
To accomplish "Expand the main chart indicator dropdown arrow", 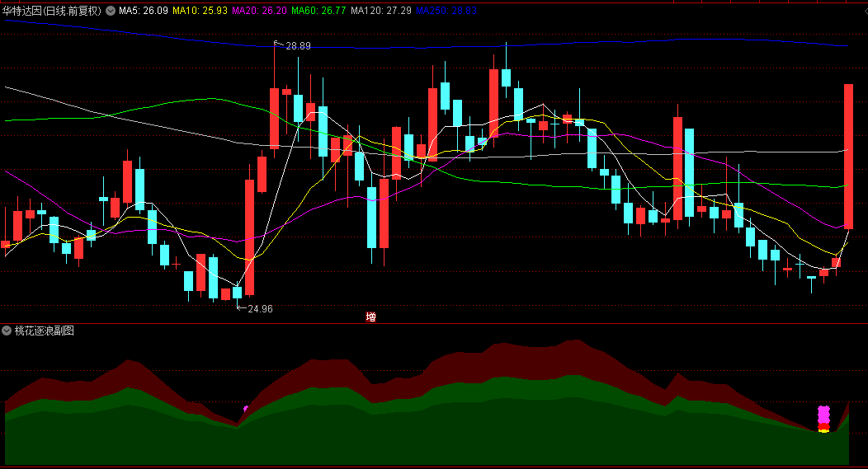I will [x=111, y=11].
